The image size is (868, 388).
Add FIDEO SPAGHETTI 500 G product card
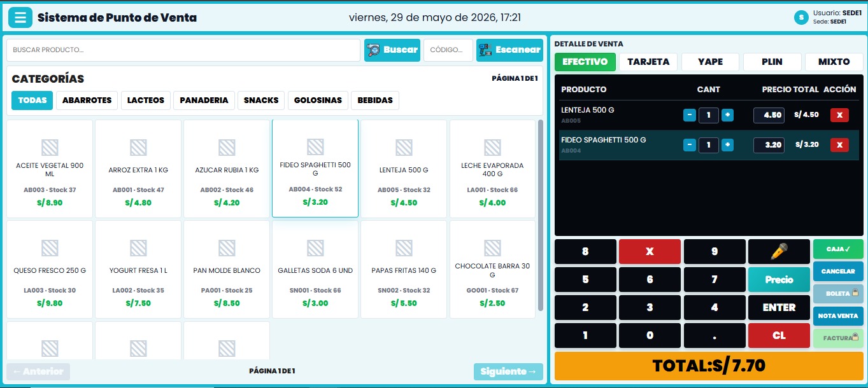[315, 169]
